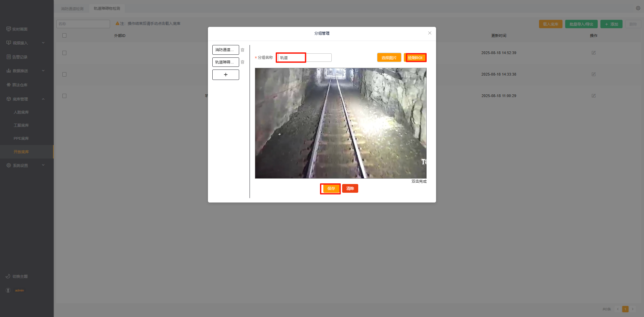Screen dimensions: 644x317
Task: Check the row dated 14:52:39
Action: pyautogui.click(x=64, y=53)
